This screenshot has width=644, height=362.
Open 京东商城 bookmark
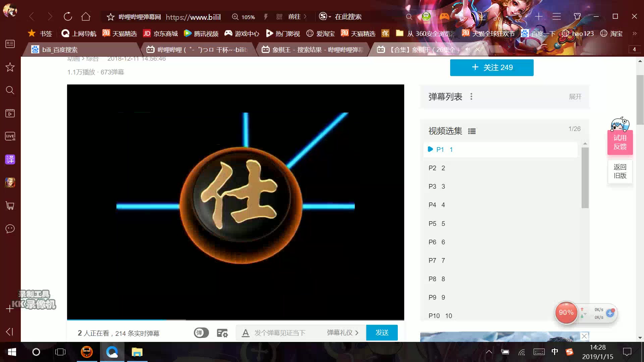160,34
